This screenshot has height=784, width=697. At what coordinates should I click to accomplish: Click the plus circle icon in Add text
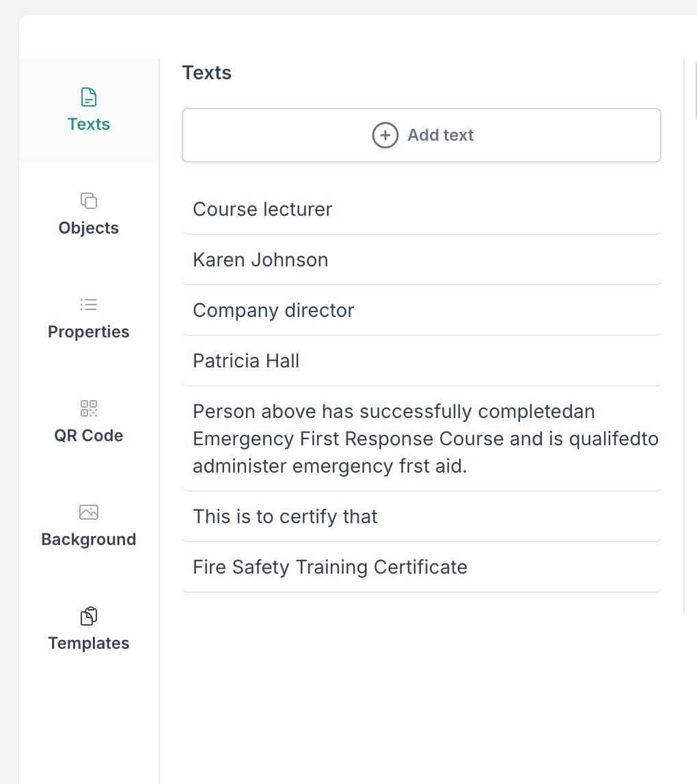pyautogui.click(x=385, y=135)
